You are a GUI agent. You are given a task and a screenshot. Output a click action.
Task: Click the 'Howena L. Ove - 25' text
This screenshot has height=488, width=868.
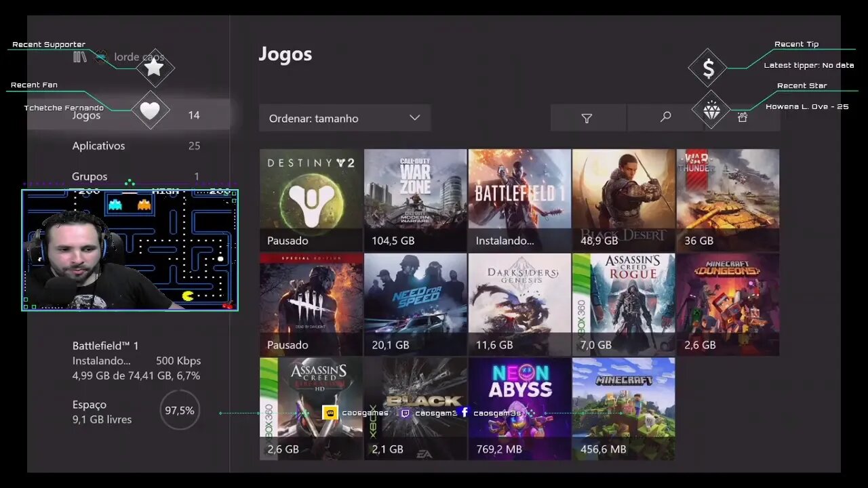pyautogui.click(x=807, y=106)
